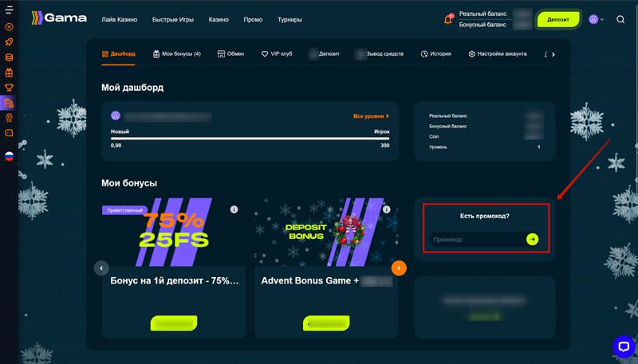Image resolution: width=638 pixels, height=364 pixels.
Task: Focus the Промокод input field
Action: 477,239
